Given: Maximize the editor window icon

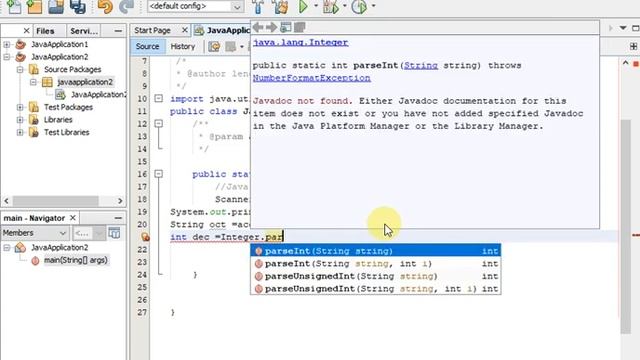Looking at the screenshot, I should click(x=636, y=28).
